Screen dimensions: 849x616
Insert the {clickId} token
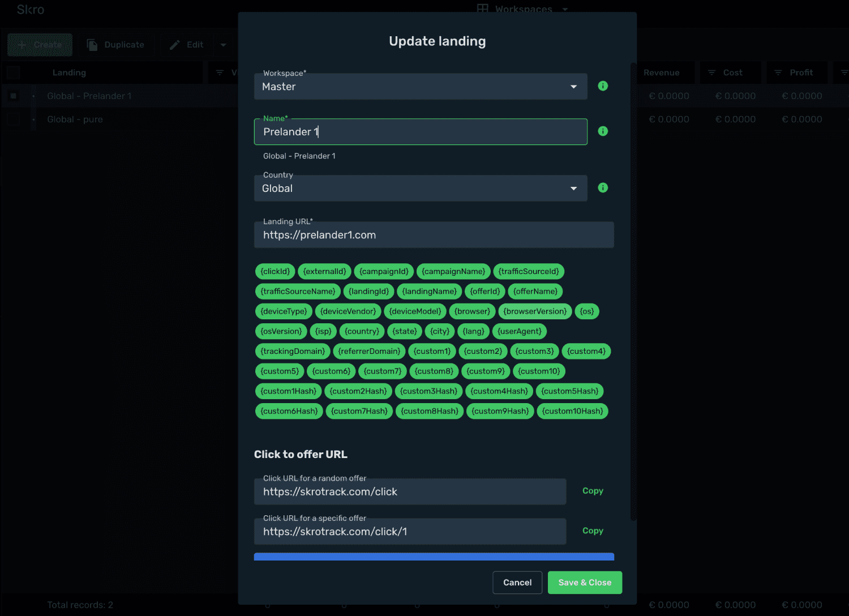pos(275,272)
